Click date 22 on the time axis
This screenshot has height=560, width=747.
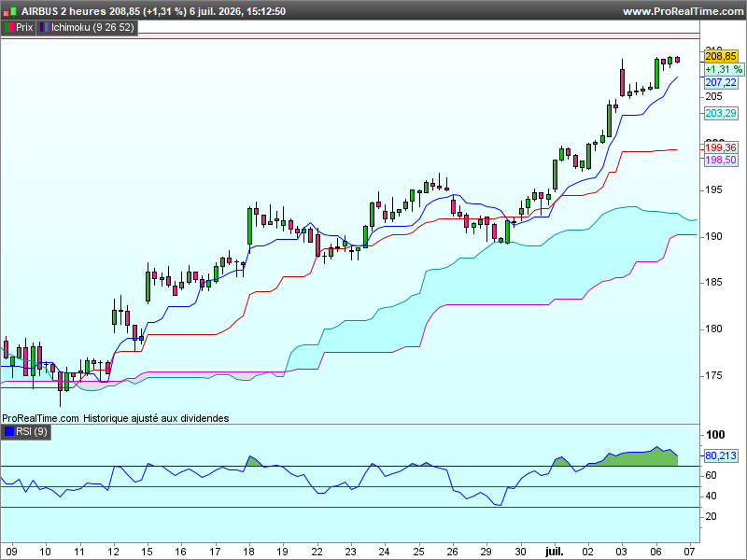[x=317, y=552]
